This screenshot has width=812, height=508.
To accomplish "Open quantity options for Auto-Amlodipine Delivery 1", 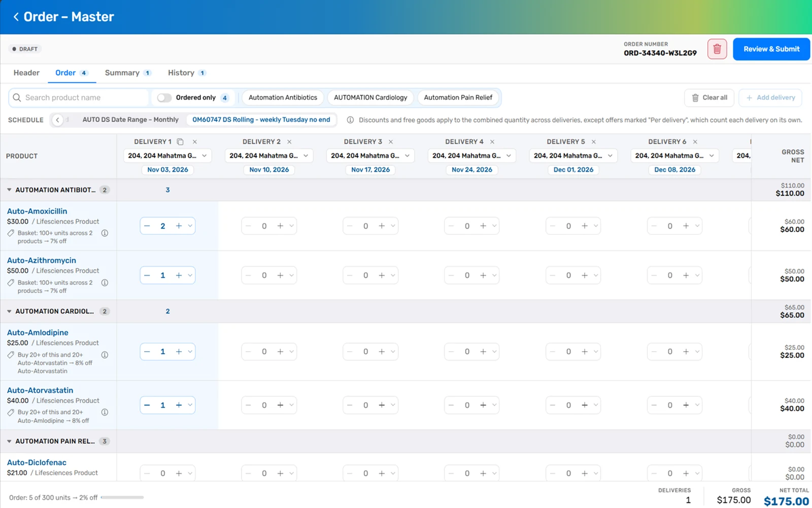I will coord(190,352).
